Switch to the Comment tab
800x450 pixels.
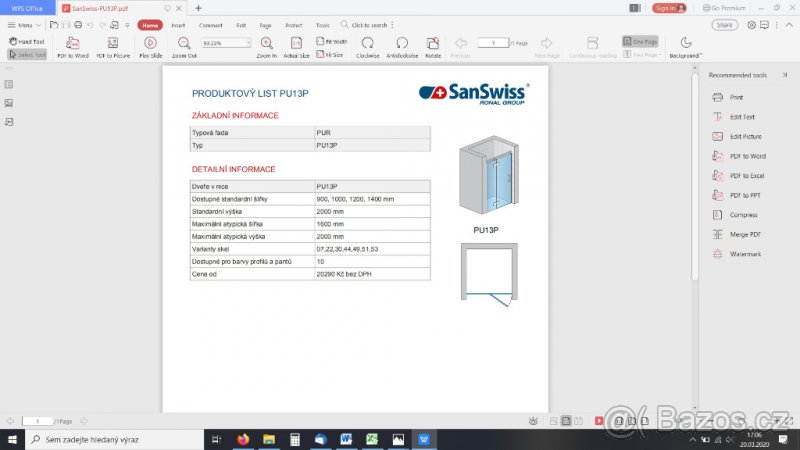[x=210, y=24]
